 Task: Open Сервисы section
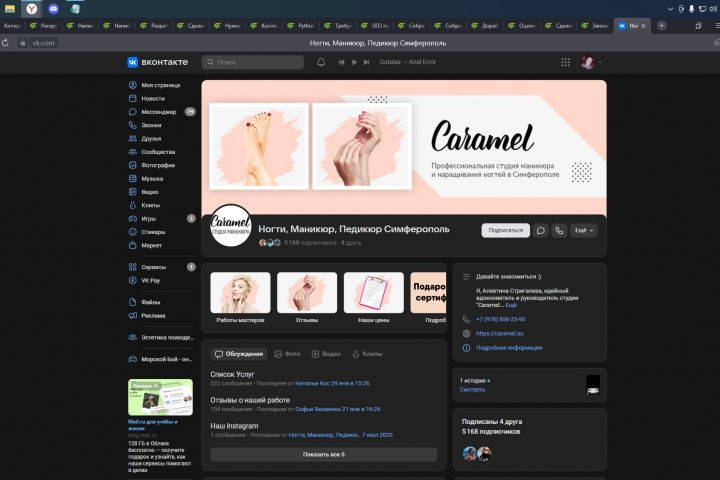click(153, 267)
